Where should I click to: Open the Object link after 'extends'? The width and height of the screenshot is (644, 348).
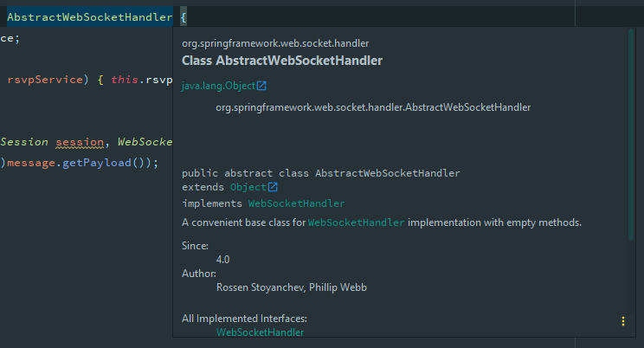coord(248,187)
